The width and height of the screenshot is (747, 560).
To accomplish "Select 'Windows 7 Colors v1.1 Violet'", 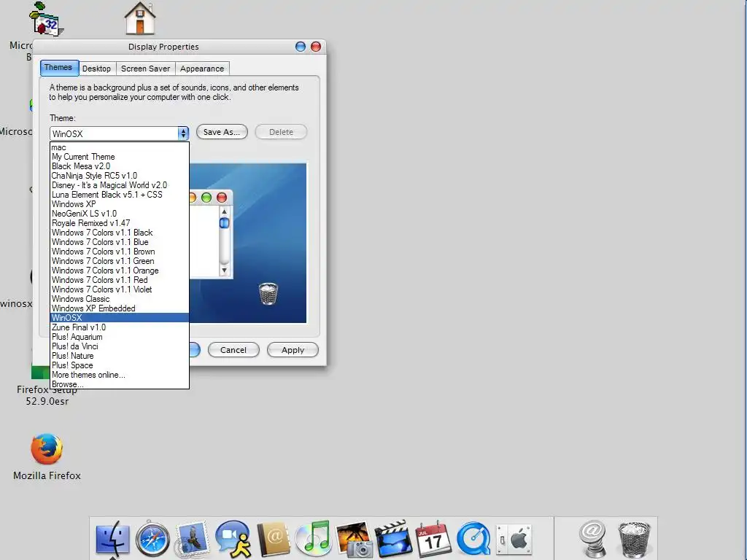I will click(120, 289).
